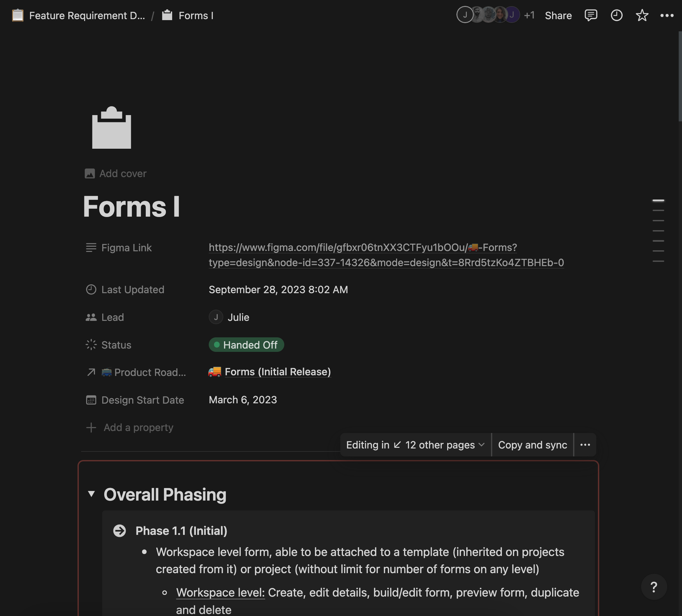Open the top-right page options menu
Viewport: 682px width, 616px height.
click(x=667, y=15)
